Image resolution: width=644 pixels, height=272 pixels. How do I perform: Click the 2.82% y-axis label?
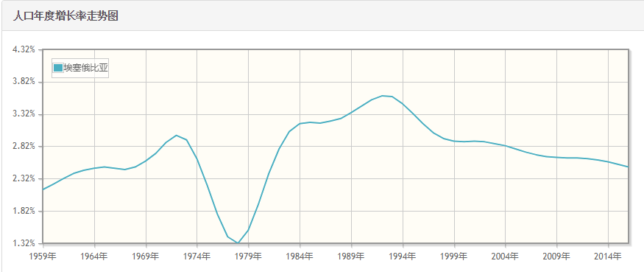[x=24, y=147]
